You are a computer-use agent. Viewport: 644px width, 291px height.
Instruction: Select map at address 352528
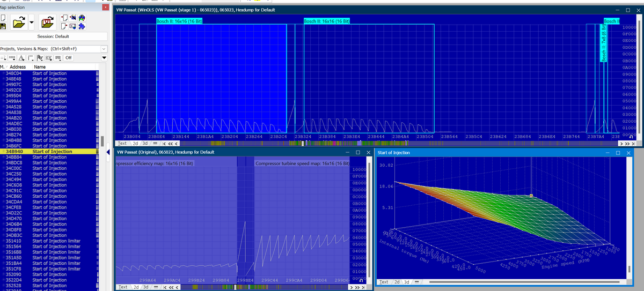click(x=50, y=286)
